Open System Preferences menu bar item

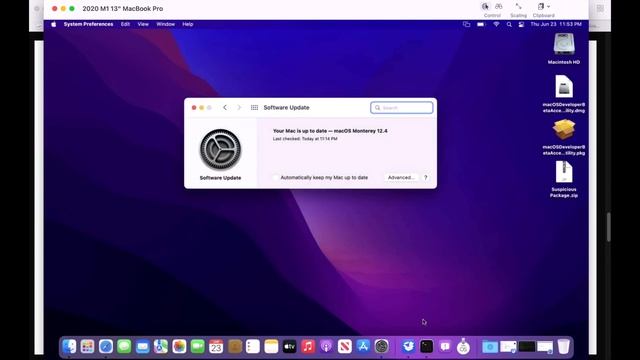click(x=88, y=24)
